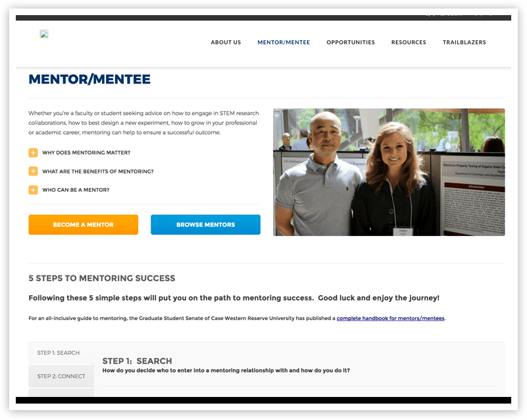Click the '5 Steps to Mentoring Success' heading
Image resolution: width=527 pixels, height=420 pixels.
tap(102, 278)
